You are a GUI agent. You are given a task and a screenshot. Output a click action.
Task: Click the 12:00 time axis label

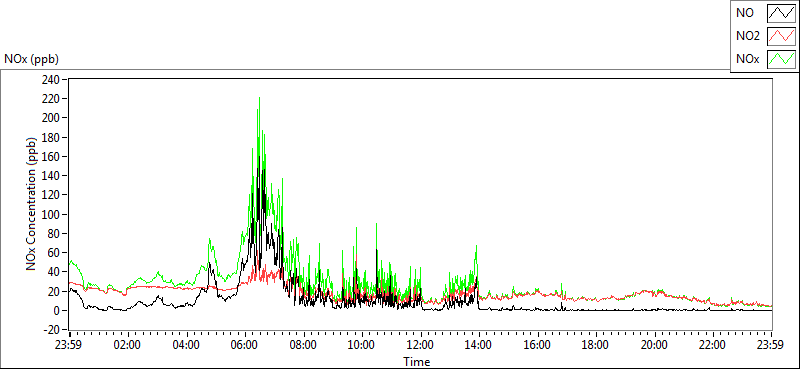point(421,344)
